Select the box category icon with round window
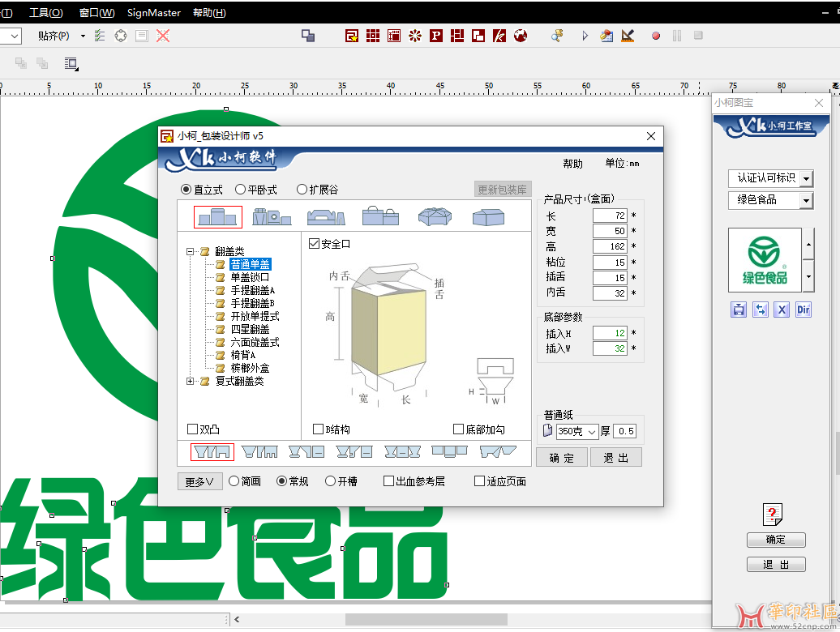The height and width of the screenshot is (632, 840). [x=272, y=217]
